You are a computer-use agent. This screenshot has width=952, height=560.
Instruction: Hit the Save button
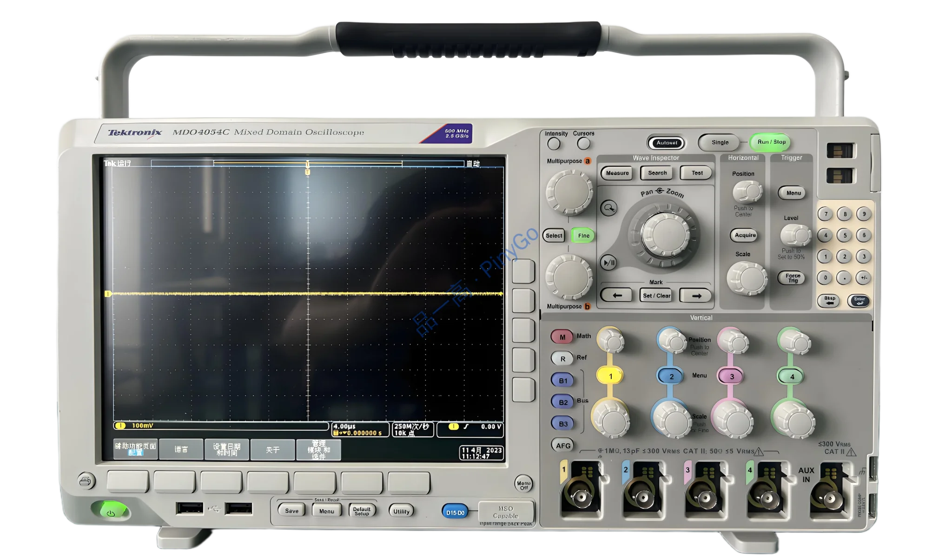pos(291,511)
